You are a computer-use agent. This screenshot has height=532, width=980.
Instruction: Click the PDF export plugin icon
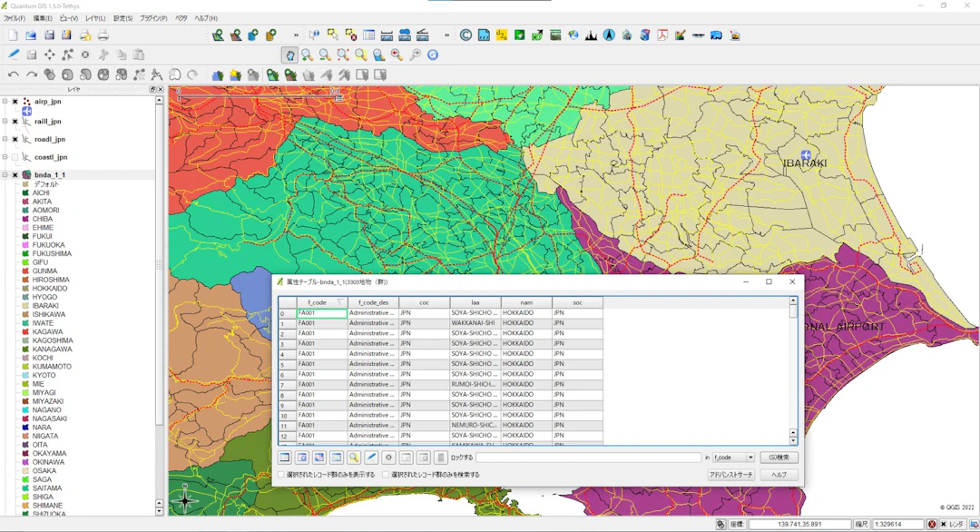coord(662,35)
